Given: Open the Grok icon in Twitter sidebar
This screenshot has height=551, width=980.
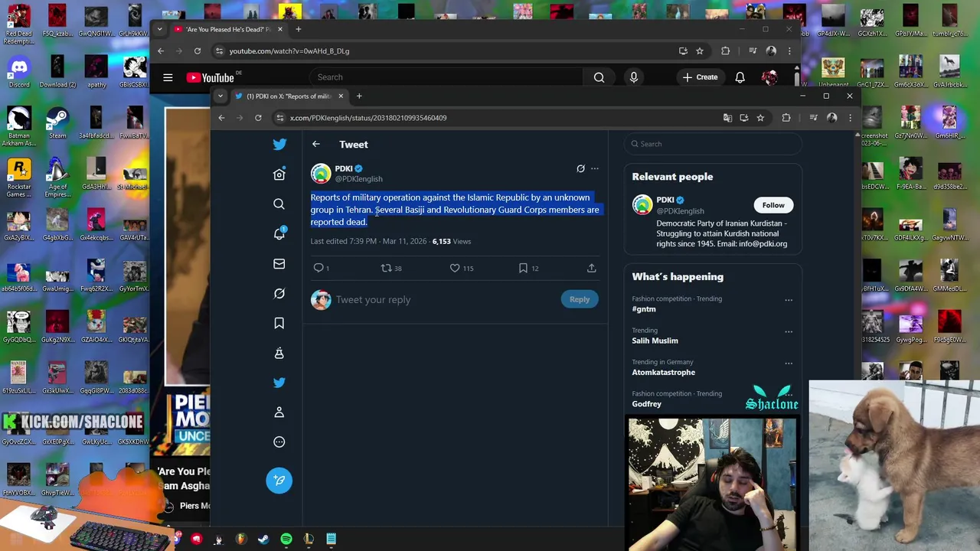Looking at the screenshot, I should (279, 293).
